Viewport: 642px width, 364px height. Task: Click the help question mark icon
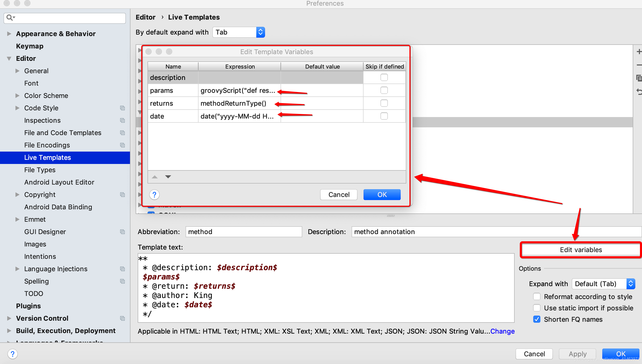[155, 194]
